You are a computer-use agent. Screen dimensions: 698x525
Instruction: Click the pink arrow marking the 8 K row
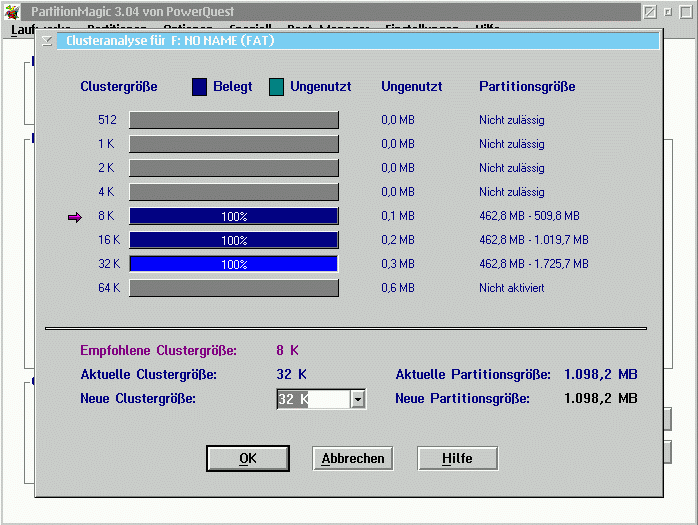[x=75, y=217]
